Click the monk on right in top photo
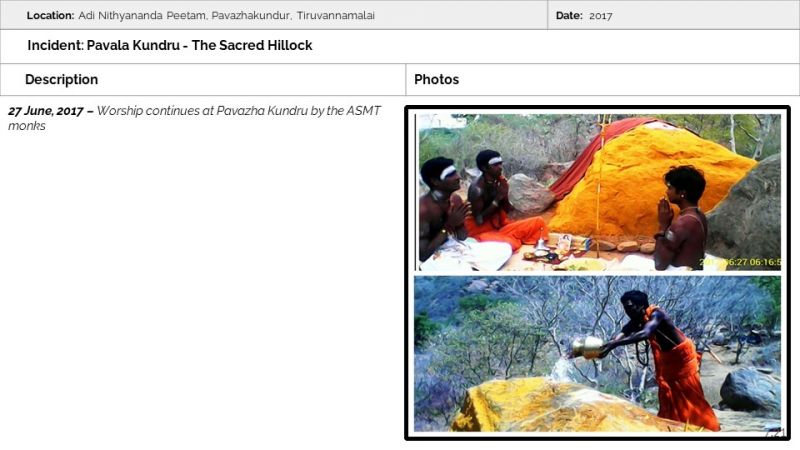Viewport: 800px width, 450px height. (682, 217)
